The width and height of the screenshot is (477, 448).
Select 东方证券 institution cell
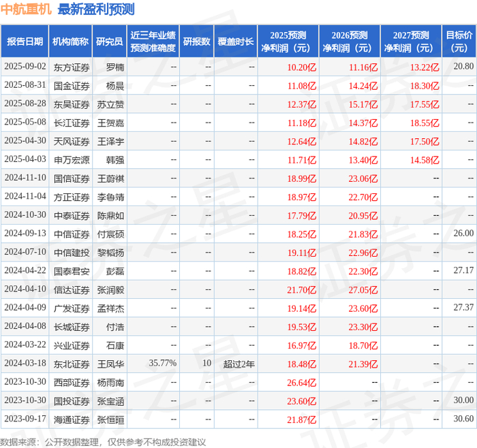[x=72, y=67]
